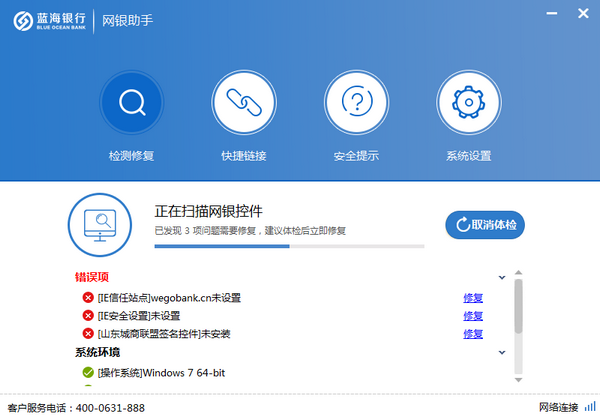Click the 取消体检 button
The image size is (600, 420).
485,225
